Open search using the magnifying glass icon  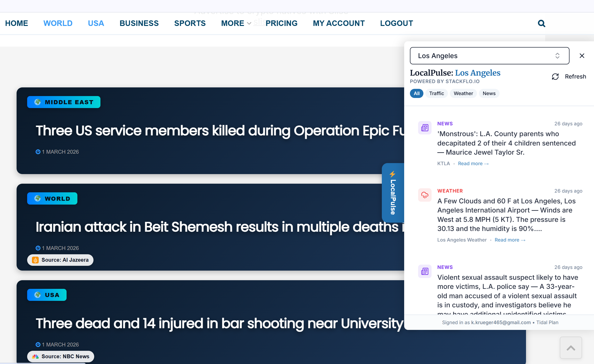(x=541, y=23)
